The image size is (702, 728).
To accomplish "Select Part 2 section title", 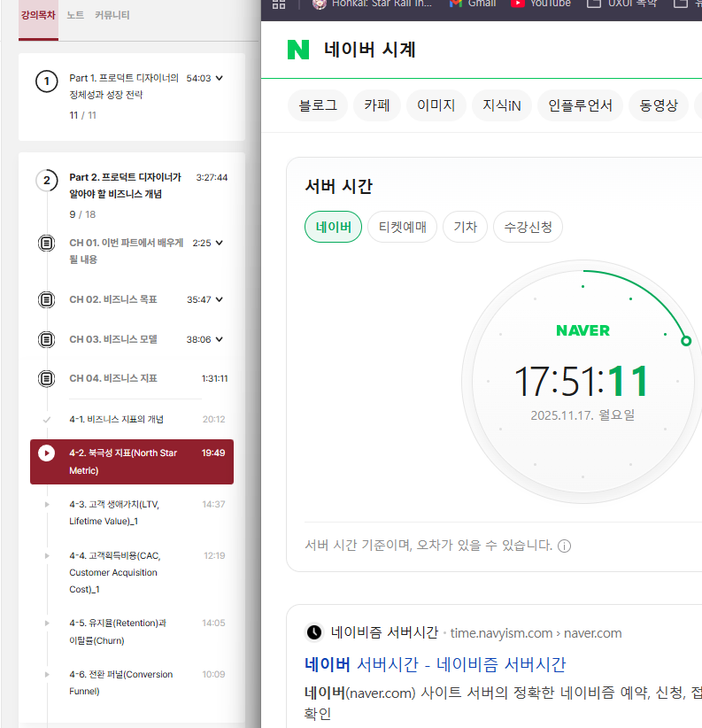I will pos(126,185).
